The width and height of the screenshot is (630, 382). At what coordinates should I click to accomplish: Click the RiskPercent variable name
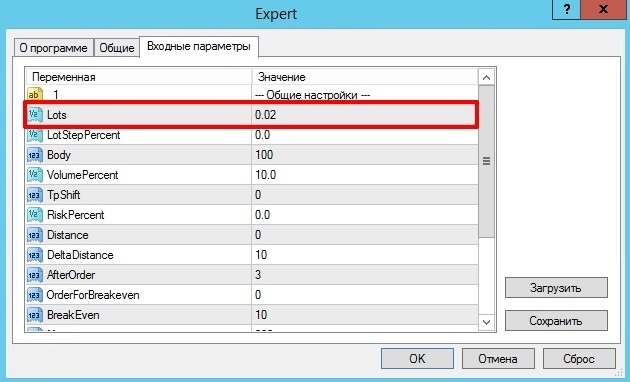pos(76,215)
